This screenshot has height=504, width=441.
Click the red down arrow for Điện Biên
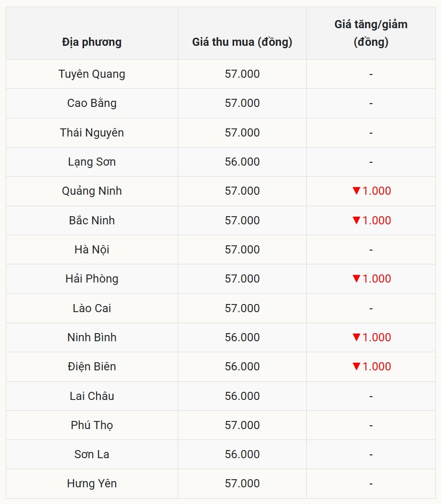(x=356, y=367)
